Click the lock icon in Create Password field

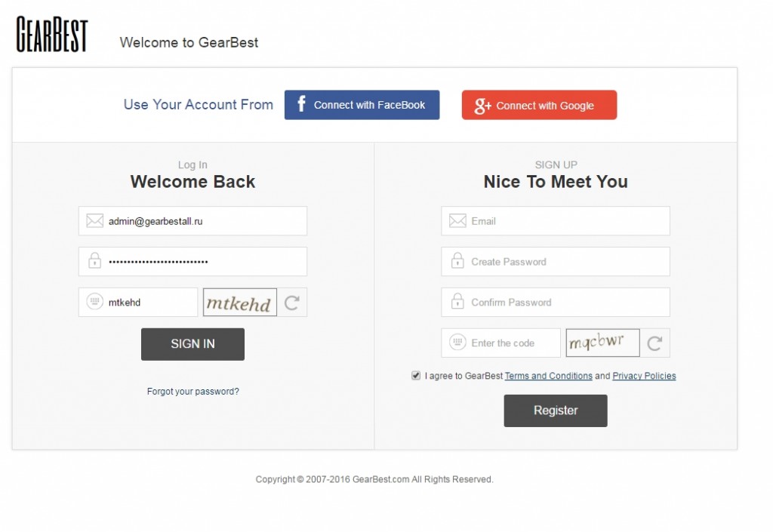coord(457,260)
